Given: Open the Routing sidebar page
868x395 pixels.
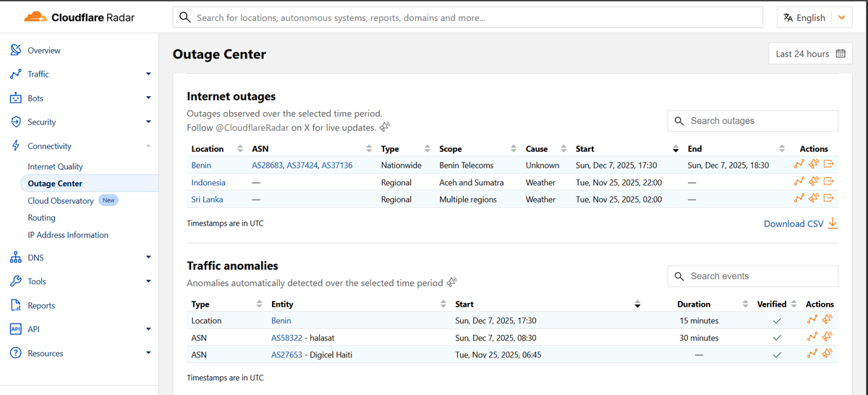Looking at the screenshot, I should 41,218.
